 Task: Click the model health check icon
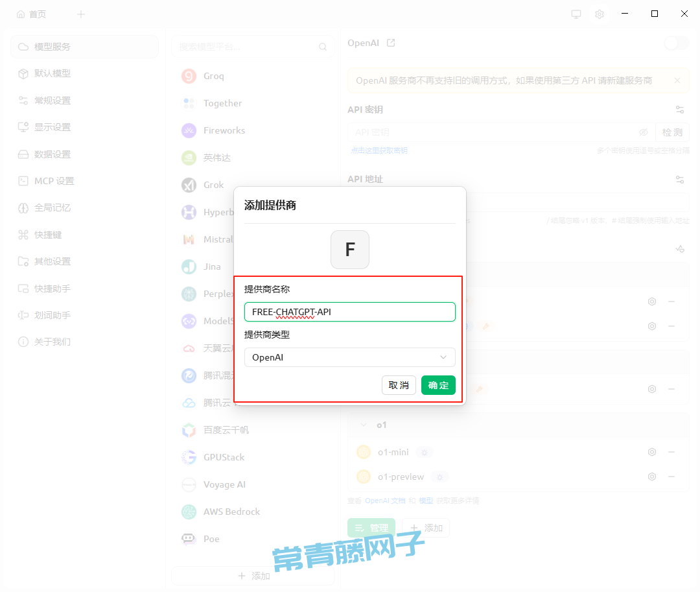(679, 249)
